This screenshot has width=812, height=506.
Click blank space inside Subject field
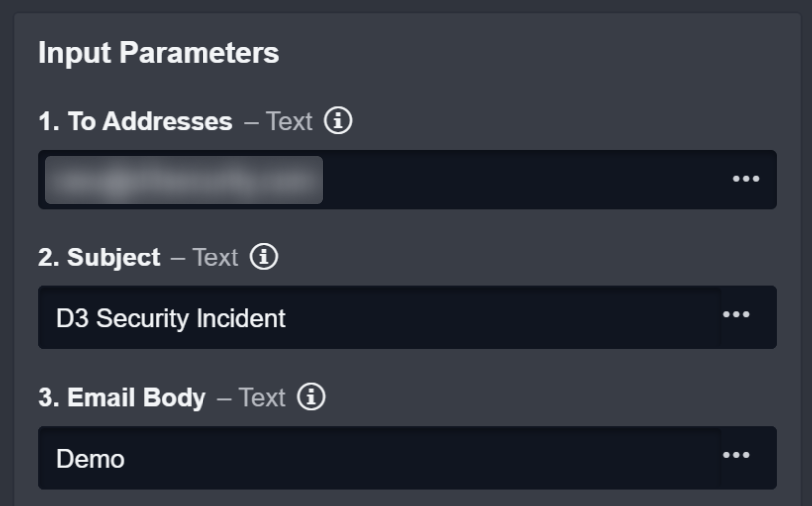[x=499, y=318]
